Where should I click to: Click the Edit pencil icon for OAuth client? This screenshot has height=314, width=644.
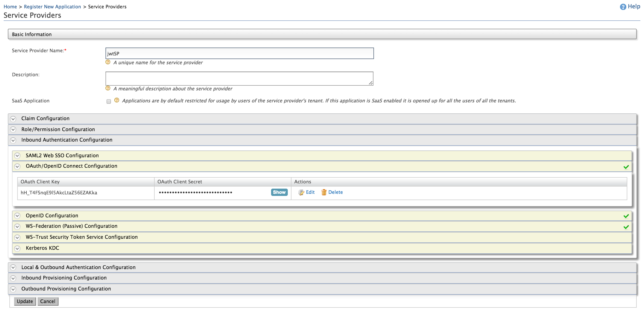[x=301, y=193]
